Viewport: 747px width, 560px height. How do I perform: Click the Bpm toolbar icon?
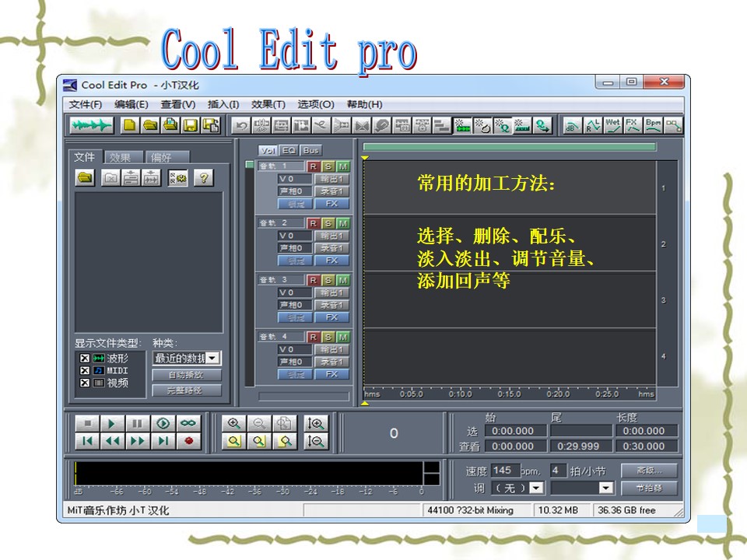point(653,126)
